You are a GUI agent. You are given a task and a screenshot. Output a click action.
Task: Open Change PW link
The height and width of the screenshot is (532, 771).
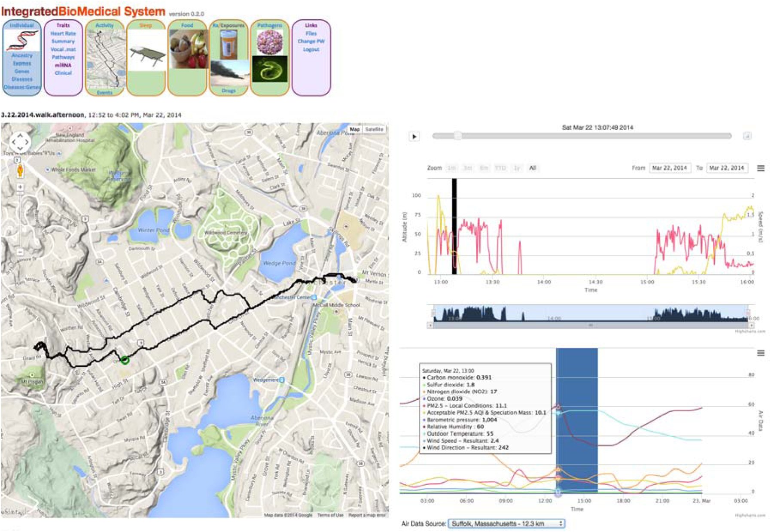tap(311, 42)
